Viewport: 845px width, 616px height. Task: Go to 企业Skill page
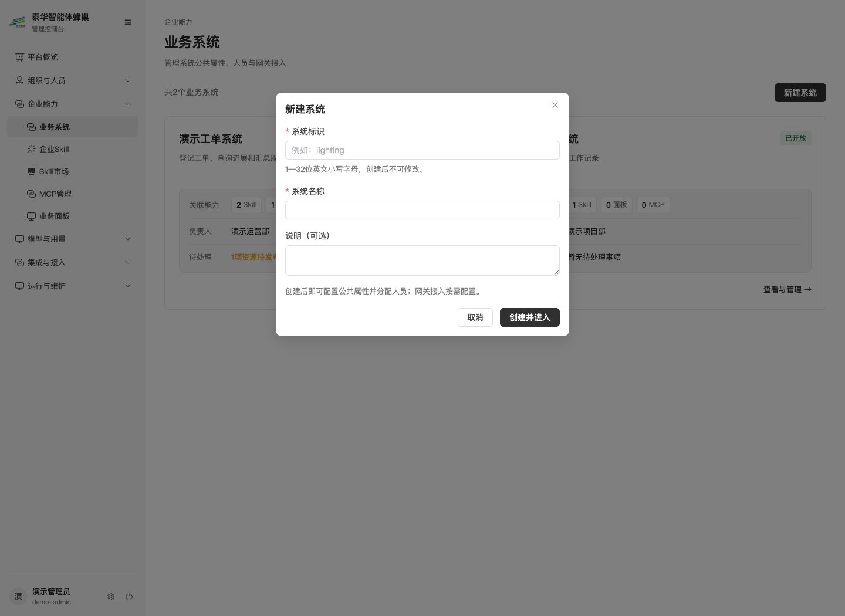(x=73, y=149)
